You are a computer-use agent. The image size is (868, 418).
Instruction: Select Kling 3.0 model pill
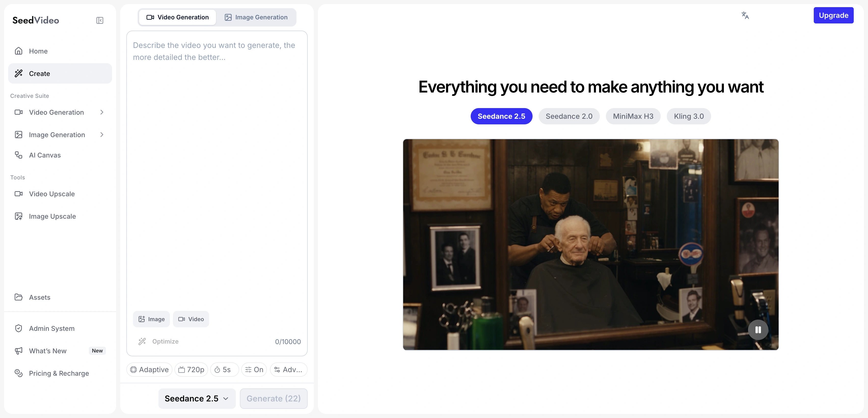[x=689, y=116]
